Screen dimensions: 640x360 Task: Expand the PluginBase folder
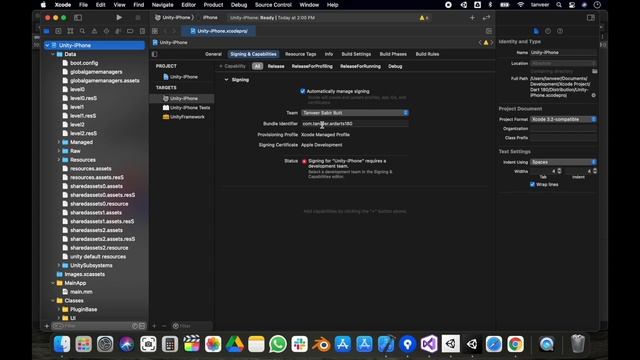pyautogui.click(x=58, y=309)
